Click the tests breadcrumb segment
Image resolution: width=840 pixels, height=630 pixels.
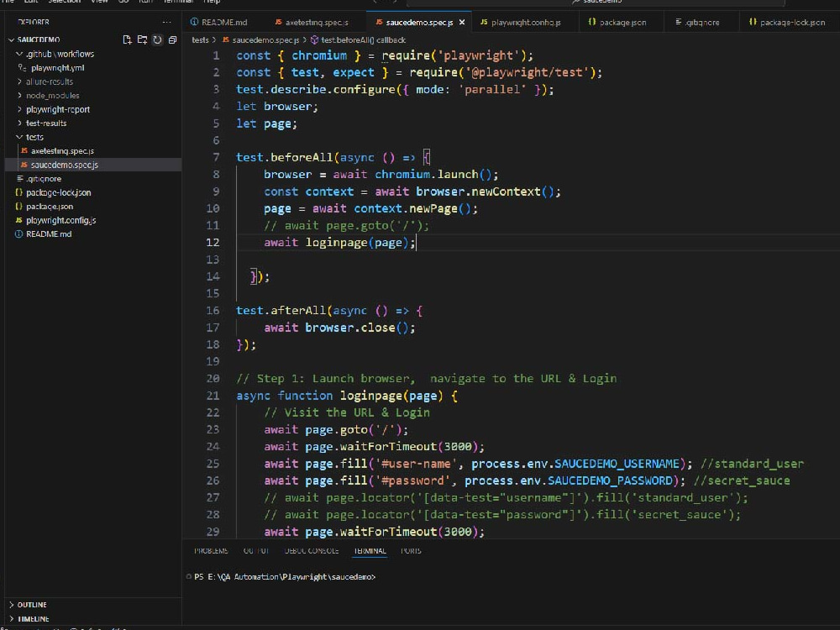click(201, 39)
